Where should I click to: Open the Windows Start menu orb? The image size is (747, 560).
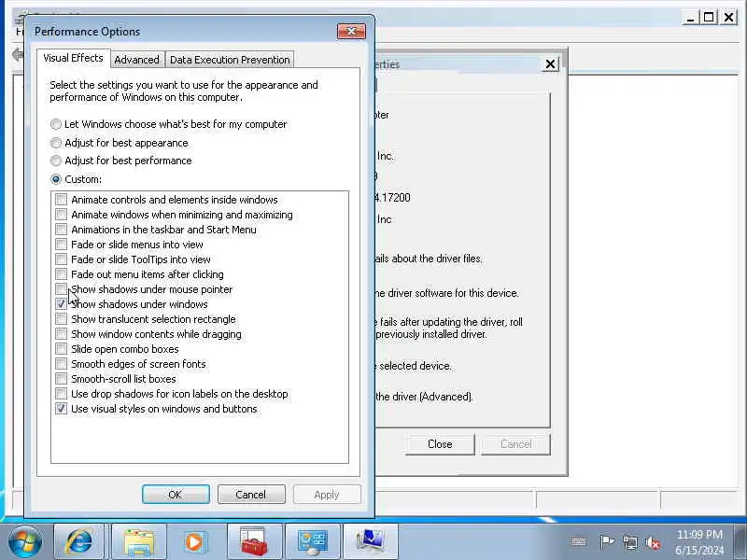coord(25,541)
